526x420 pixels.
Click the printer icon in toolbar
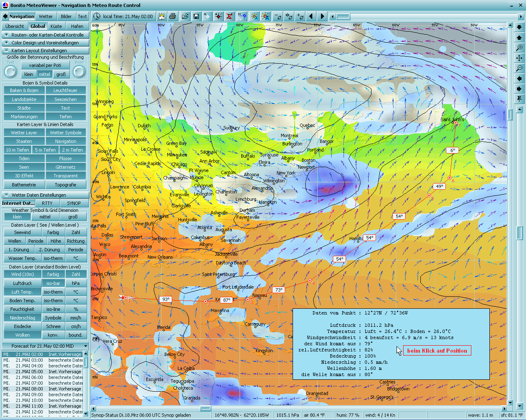(x=173, y=16)
